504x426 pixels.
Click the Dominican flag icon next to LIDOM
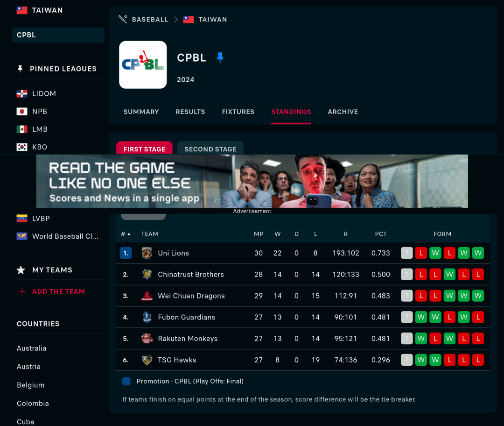click(22, 93)
